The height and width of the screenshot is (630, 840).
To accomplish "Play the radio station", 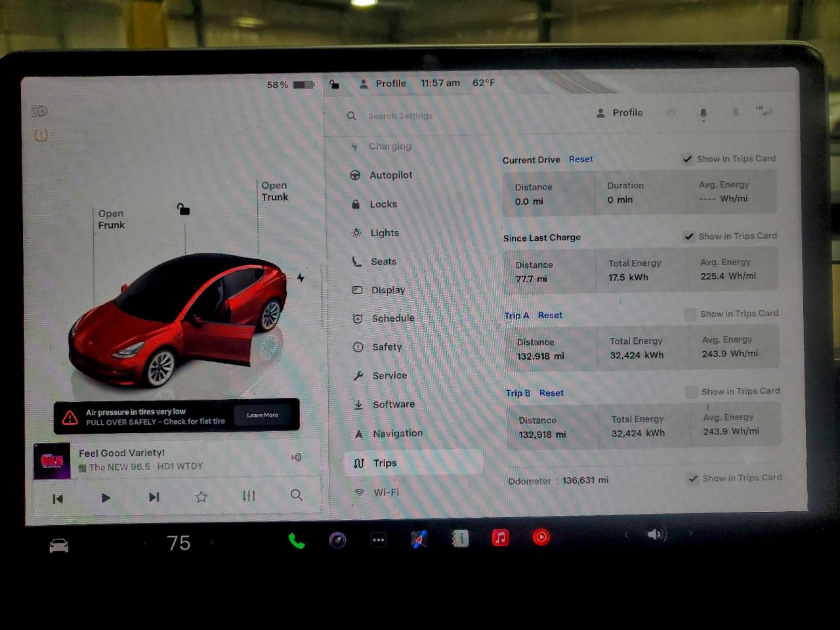I will click(106, 498).
